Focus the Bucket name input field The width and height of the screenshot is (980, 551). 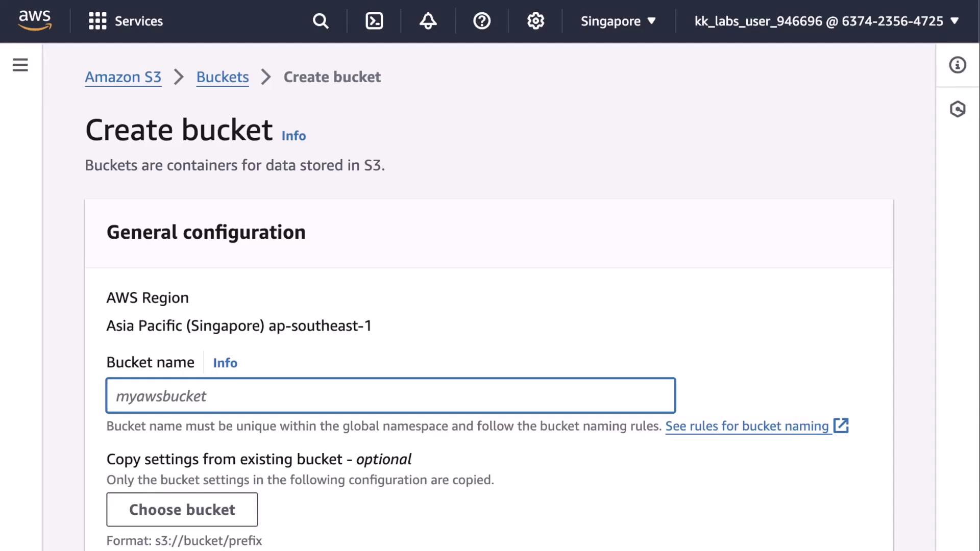tap(391, 395)
